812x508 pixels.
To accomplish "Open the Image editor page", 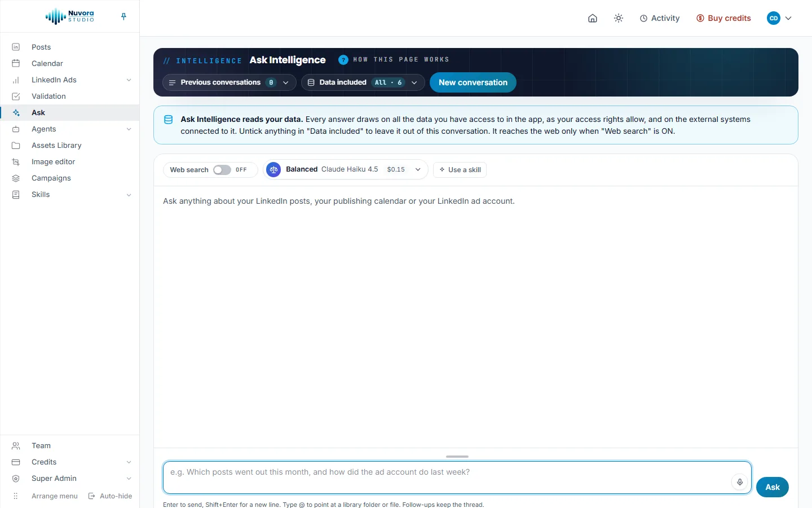I will (70, 161).
